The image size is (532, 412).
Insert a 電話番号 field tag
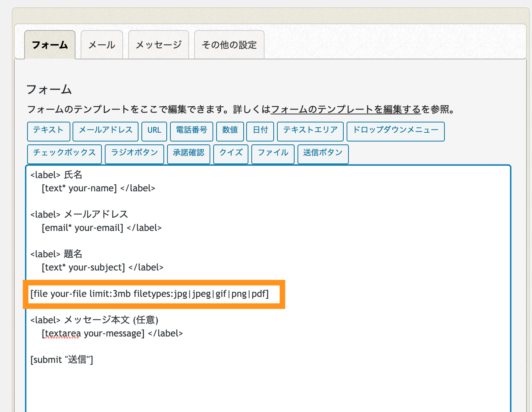[192, 131]
